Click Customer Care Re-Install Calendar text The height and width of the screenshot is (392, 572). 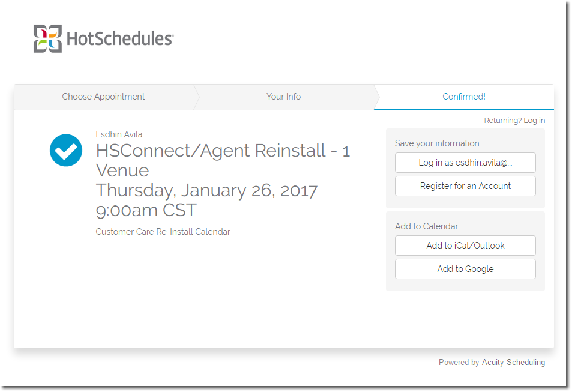(x=163, y=232)
